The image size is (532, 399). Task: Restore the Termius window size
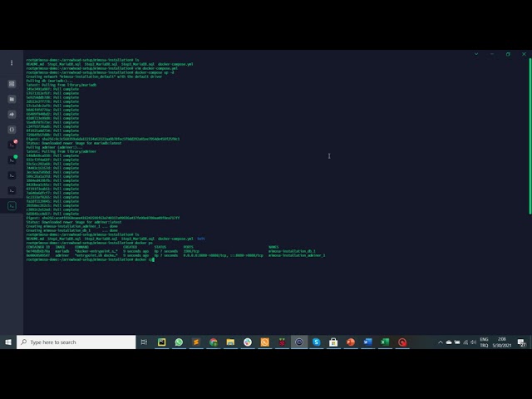pyautogui.click(x=508, y=54)
